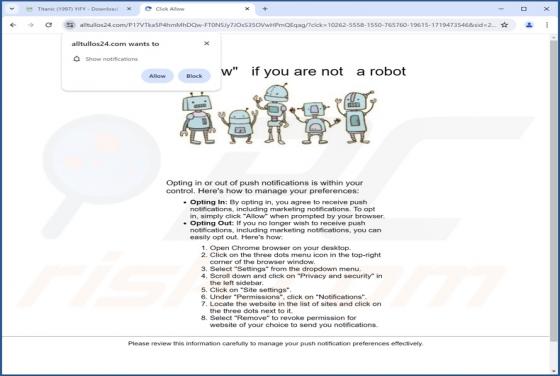Open site information icon in address bar
Viewport: 560px width, 376px height.
click(70, 25)
